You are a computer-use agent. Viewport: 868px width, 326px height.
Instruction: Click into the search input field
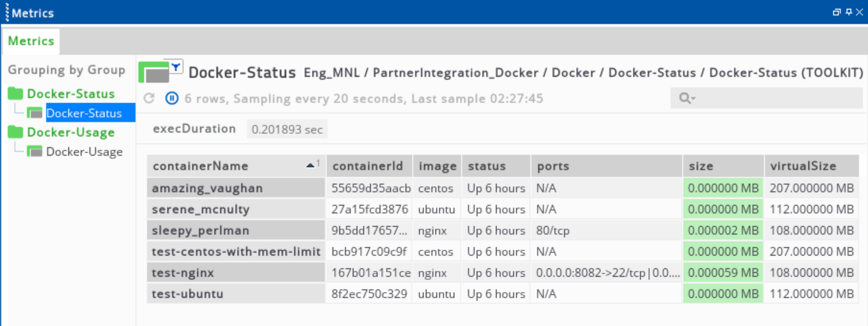click(x=775, y=99)
